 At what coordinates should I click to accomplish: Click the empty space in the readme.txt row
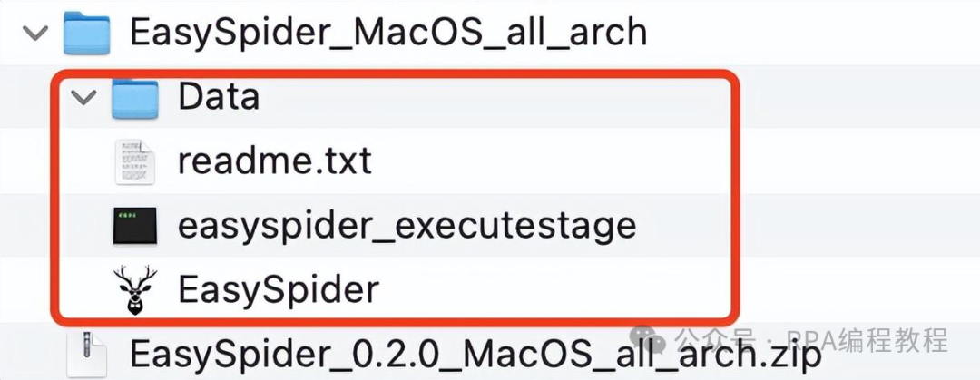click(x=550, y=161)
